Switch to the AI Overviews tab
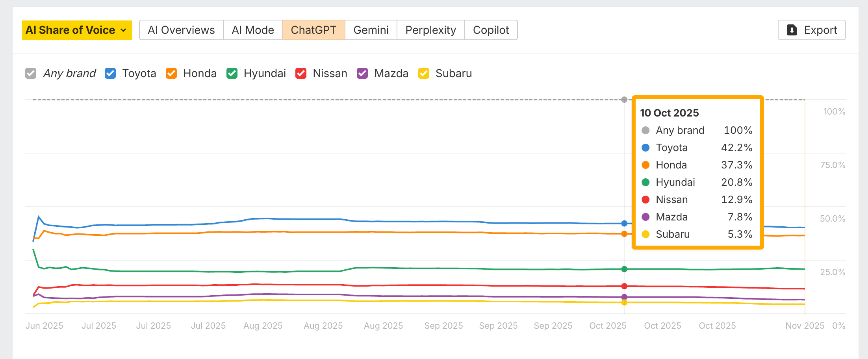 tap(181, 30)
